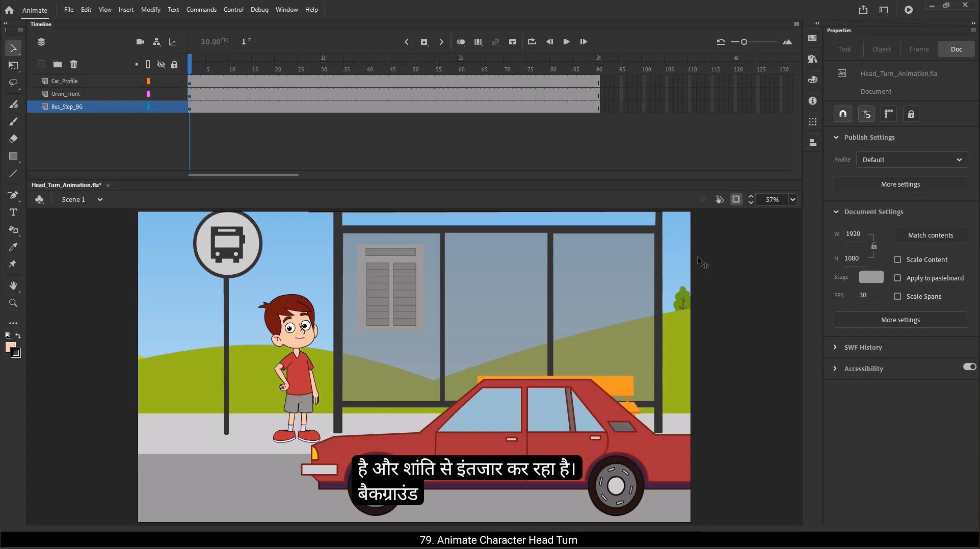Delete the selected layer with trash icon
The width and height of the screenshot is (980, 549).
pos(73,64)
